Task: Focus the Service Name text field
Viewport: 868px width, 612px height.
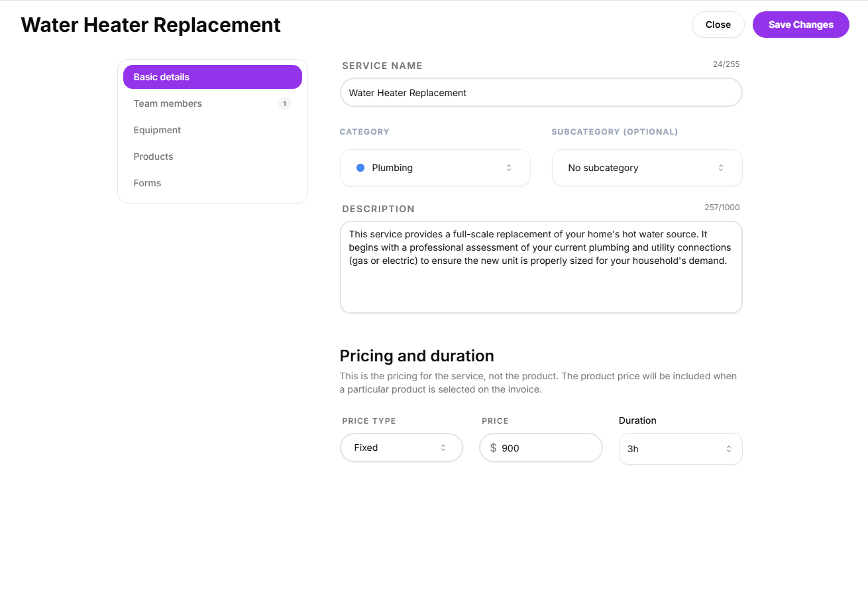Action: click(x=541, y=93)
